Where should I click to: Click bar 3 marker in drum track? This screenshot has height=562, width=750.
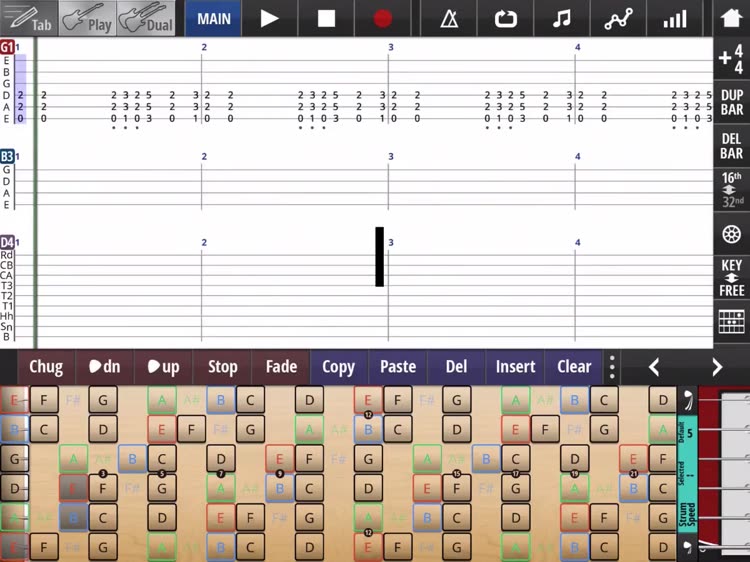tap(391, 242)
